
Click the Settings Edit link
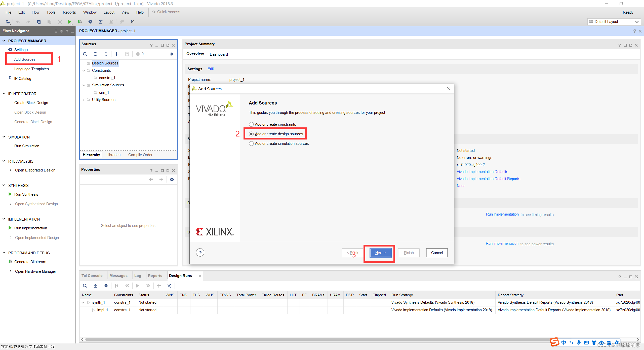pos(211,69)
